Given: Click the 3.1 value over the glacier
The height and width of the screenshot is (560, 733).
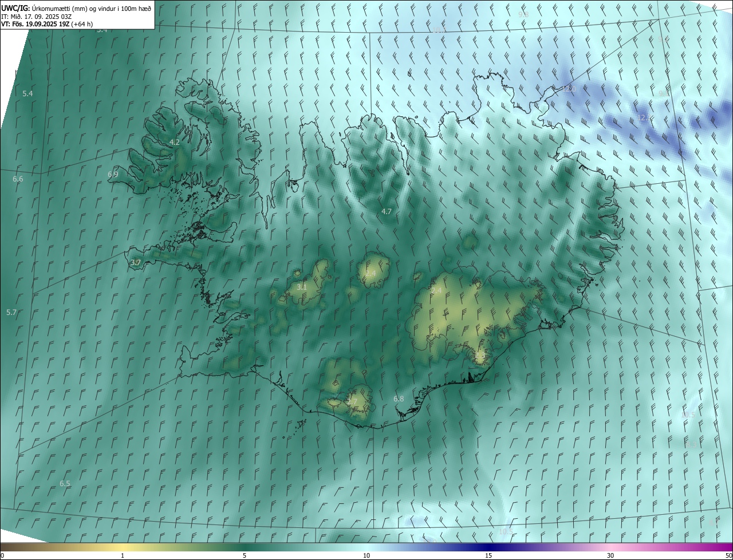Looking at the screenshot, I should pyautogui.click(x=302, y=287).
